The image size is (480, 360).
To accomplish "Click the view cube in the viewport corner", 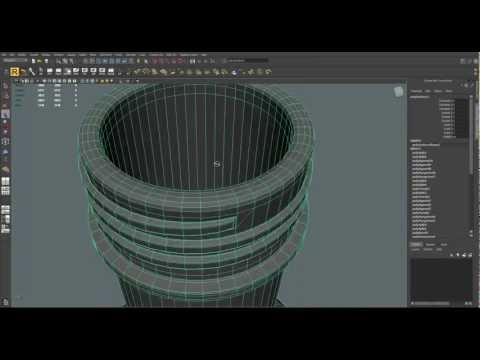I will (x=398, y=92).
